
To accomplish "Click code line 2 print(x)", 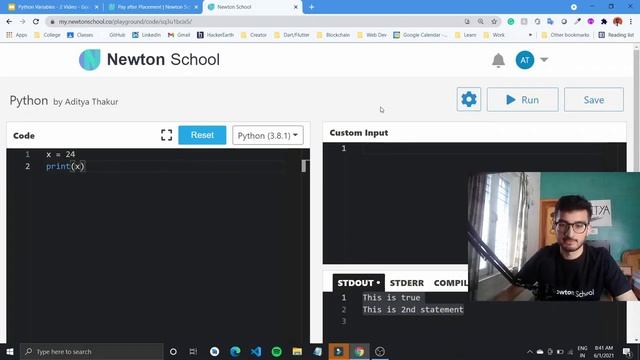I will pos(65,166).
